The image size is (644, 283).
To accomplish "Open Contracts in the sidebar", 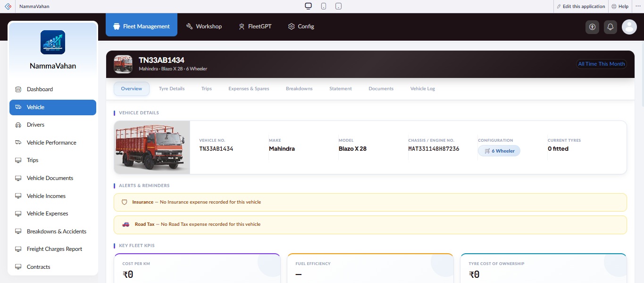I will point(53,267).
